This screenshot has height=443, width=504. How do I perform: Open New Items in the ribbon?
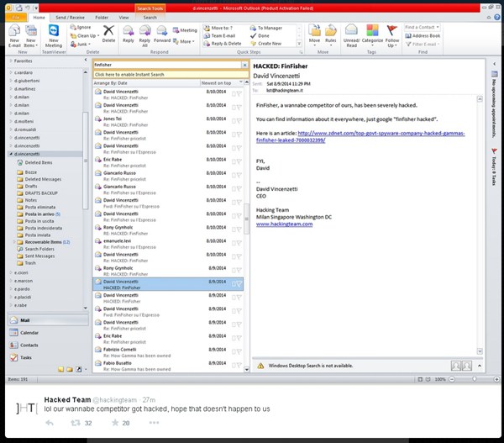pyautogui.click(x=31, y=35)
